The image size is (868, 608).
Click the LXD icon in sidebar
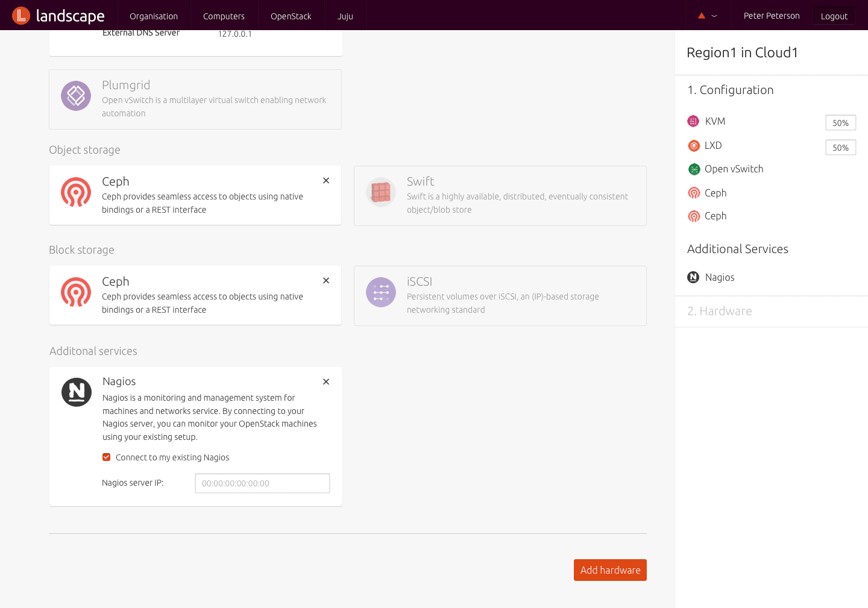pyautogui.click(x=694, y=146)
